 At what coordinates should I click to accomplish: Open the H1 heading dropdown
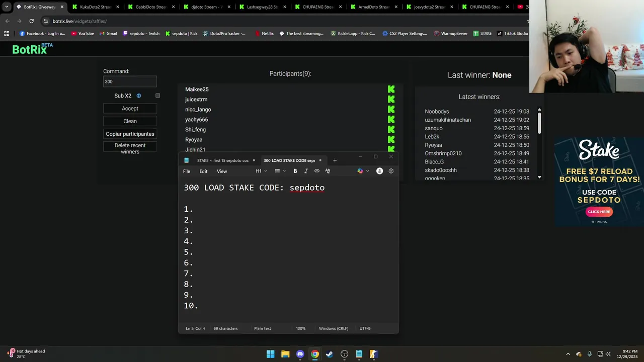click(261, 171)
